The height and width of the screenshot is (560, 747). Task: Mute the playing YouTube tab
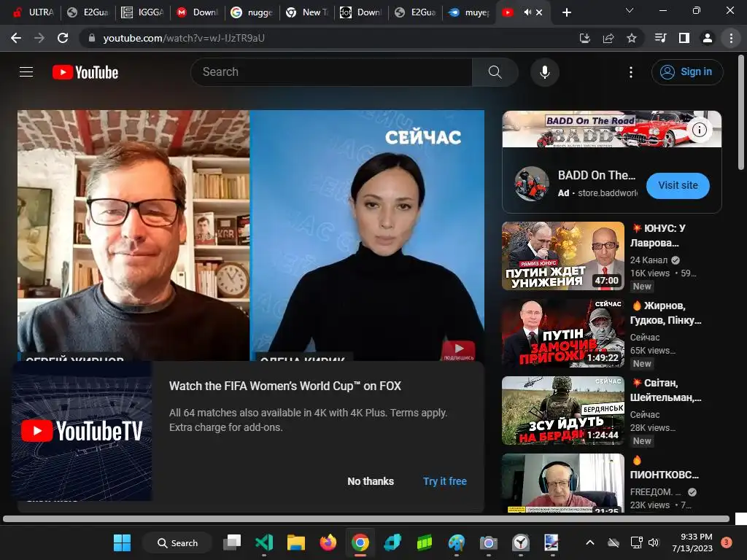pos(527,12)
